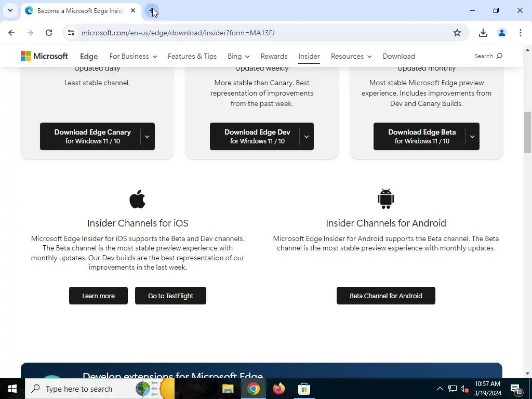Screen dimensions: 532x399
Task: Click the search magnifier on Microsoft site
Action: [499, 56]
